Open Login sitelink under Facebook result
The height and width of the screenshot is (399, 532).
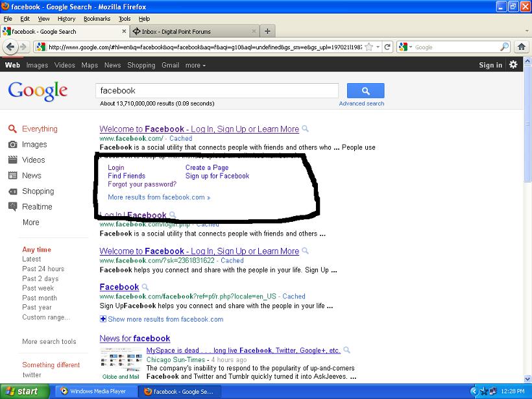pos(116,167)
